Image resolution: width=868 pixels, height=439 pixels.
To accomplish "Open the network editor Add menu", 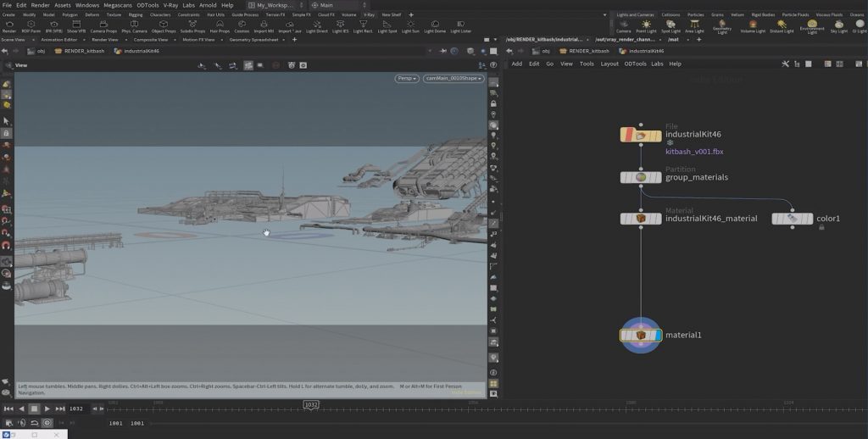I will coord(516,64).
